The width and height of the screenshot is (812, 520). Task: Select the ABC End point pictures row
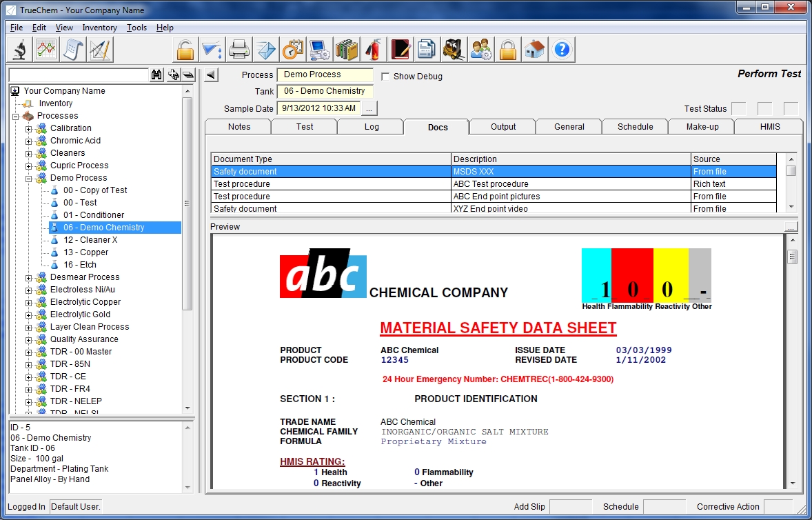coord(496,197)
